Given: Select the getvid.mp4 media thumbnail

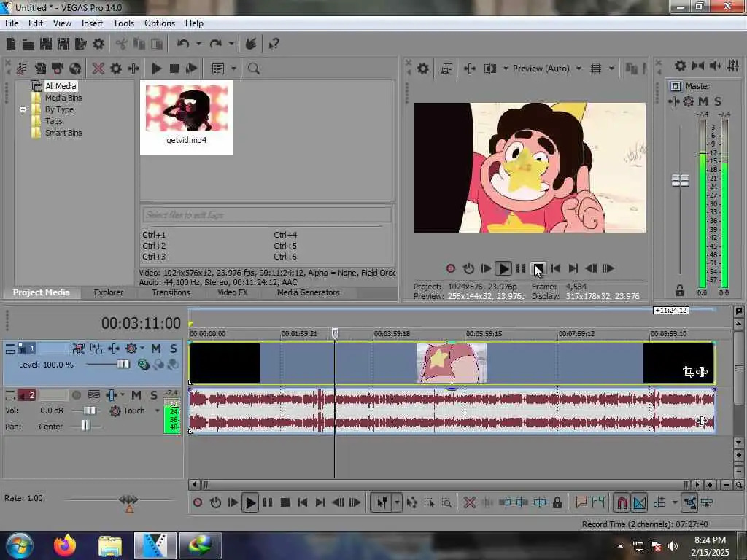Looking at the screenshot, I should 186,116.
